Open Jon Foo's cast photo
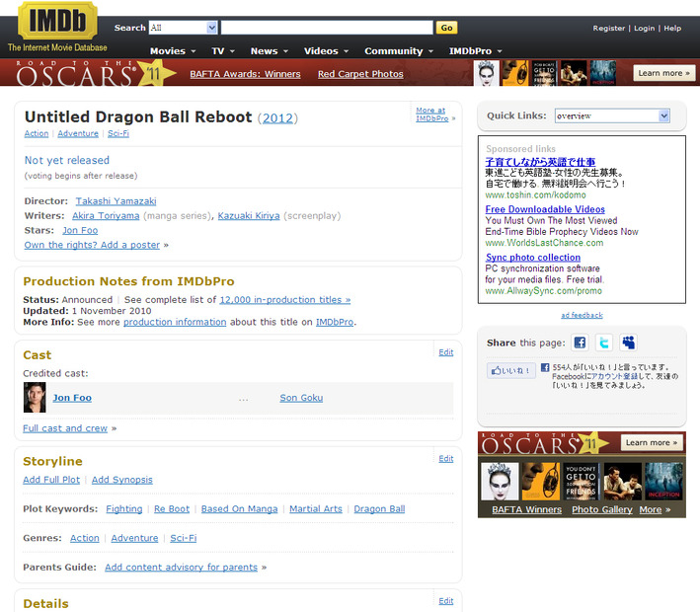Screen dimensions: 700x612 pos(35,397)
